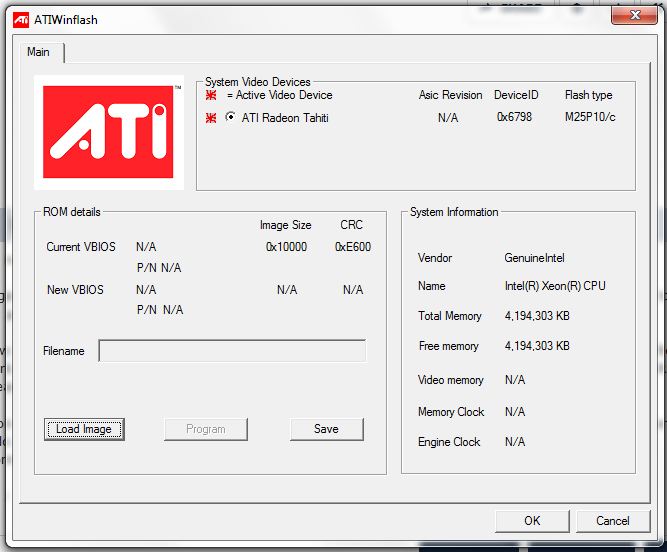Screen dimensions: 667x552
Task: Click the Current VBIOS label
Action: (81, 247)
